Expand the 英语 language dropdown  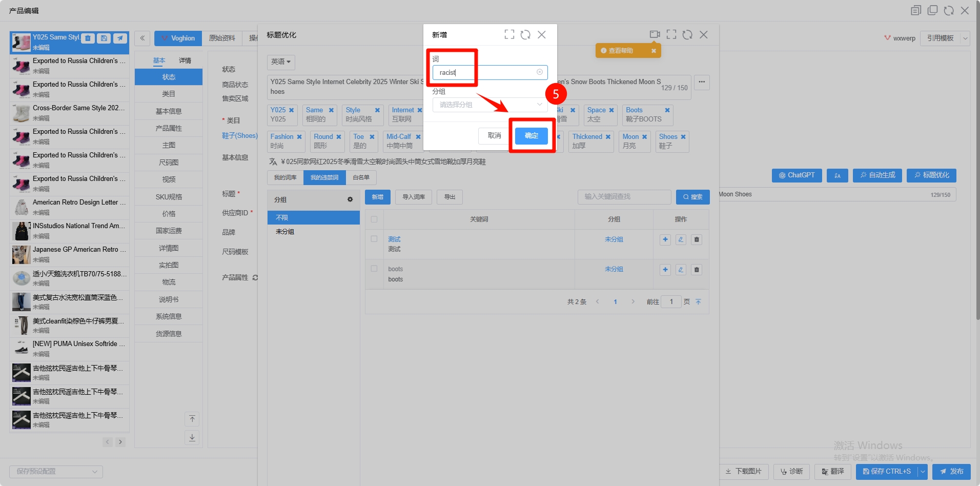281,62
